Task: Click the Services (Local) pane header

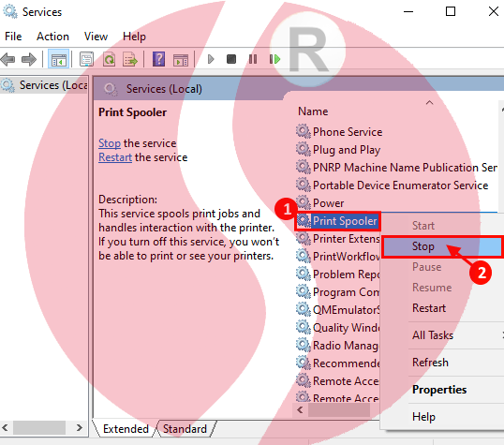Action: (x=164, y=89)
